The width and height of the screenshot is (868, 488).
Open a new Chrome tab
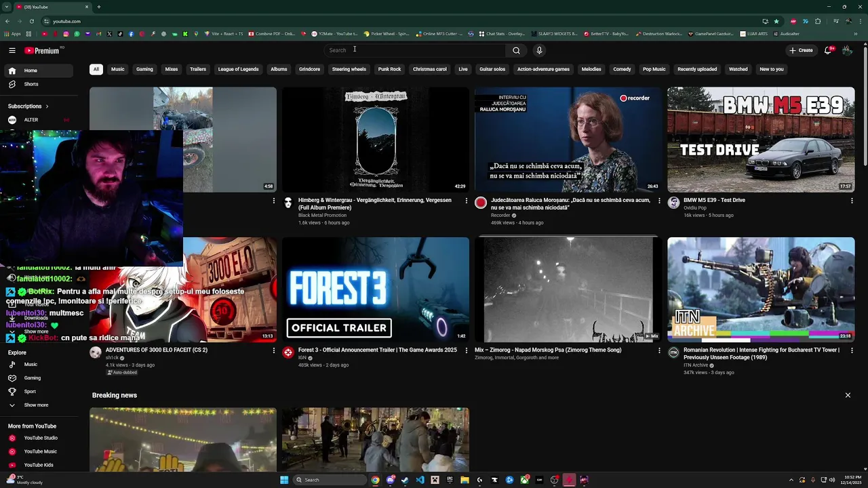[99, 7]
